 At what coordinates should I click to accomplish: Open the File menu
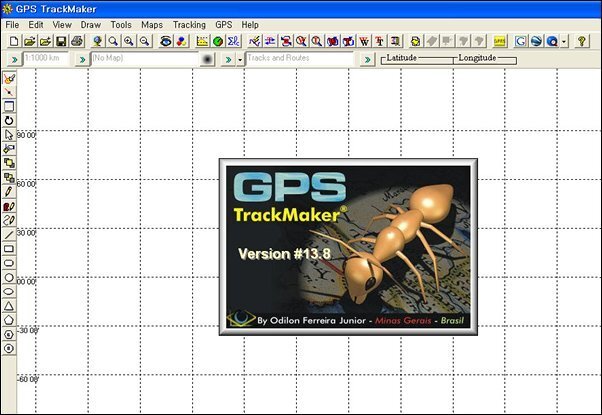[x=12, y=25]
